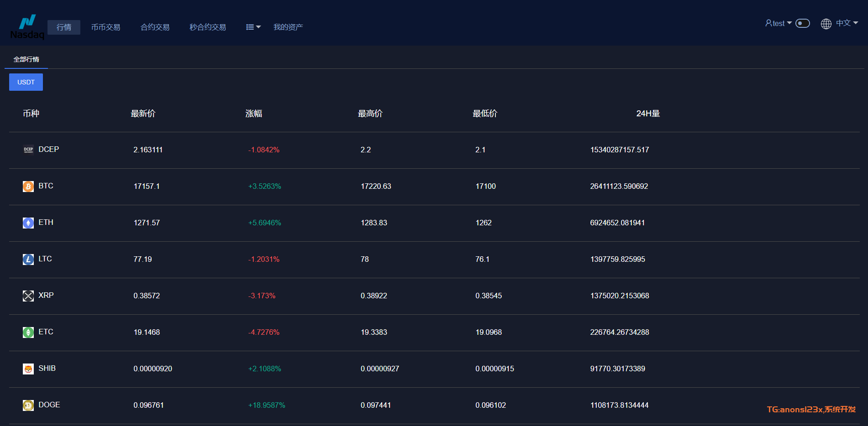This screenshot has height=426, width=868.
Task: Open the DOGE coin name
Action: tap(49, 405)
